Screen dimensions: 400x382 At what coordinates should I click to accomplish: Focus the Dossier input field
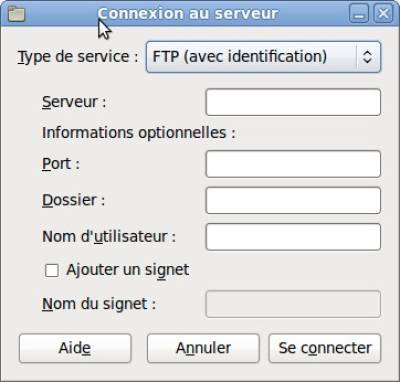tap(293, 200)
